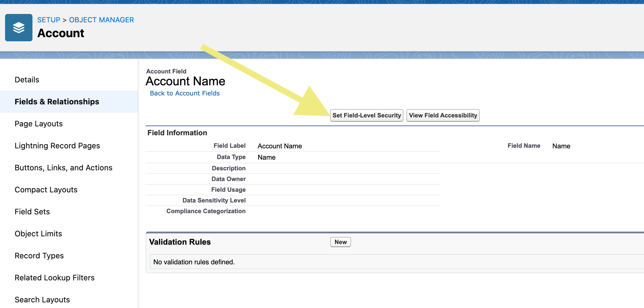Select Related Lookup Filters

pos(54,278)
